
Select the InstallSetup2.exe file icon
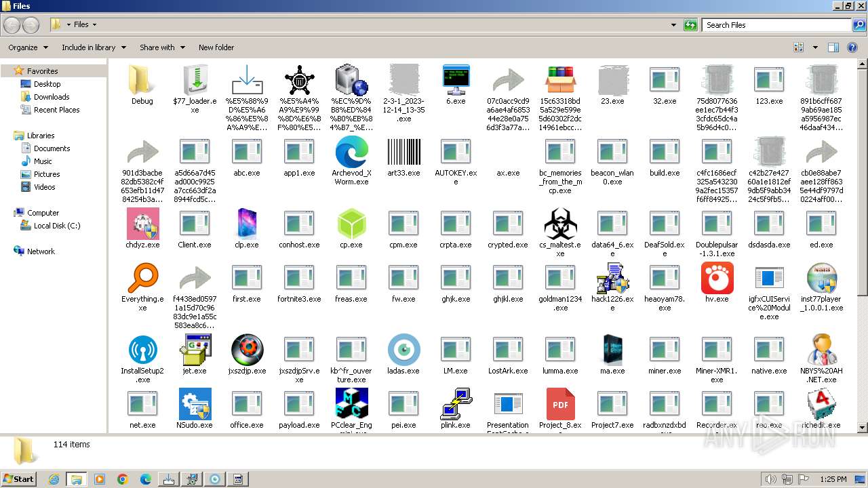tap(142, 350)
